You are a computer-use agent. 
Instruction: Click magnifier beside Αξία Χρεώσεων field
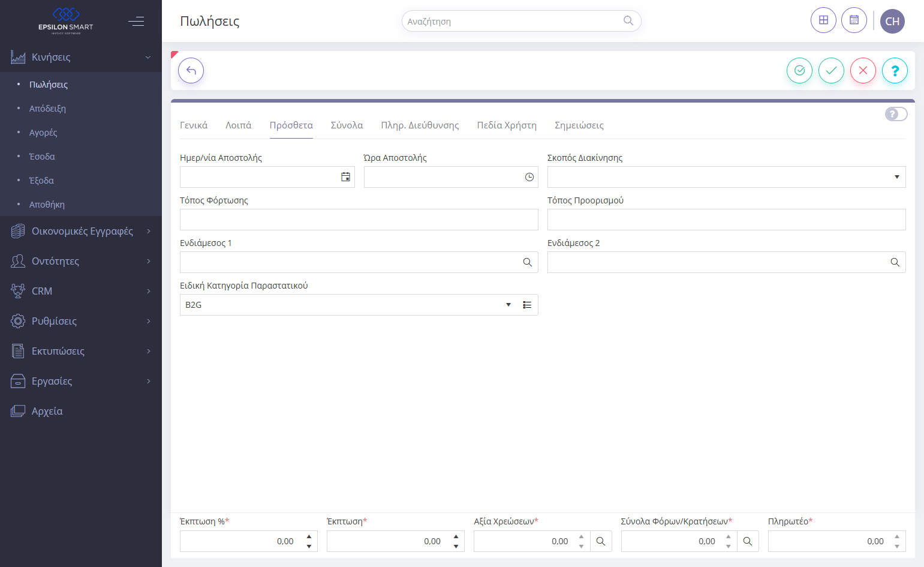coord(601,541)
